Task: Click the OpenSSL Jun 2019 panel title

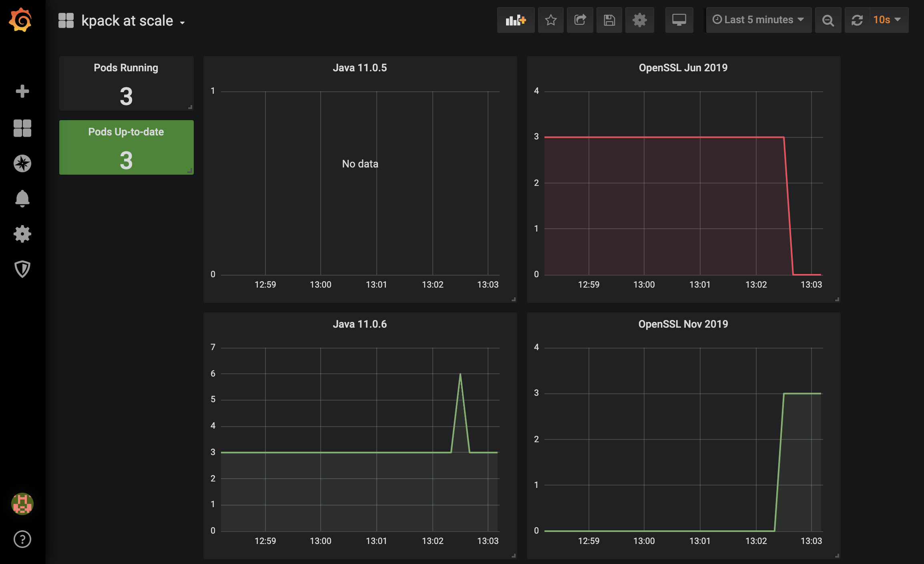Action: click(683, 68)
